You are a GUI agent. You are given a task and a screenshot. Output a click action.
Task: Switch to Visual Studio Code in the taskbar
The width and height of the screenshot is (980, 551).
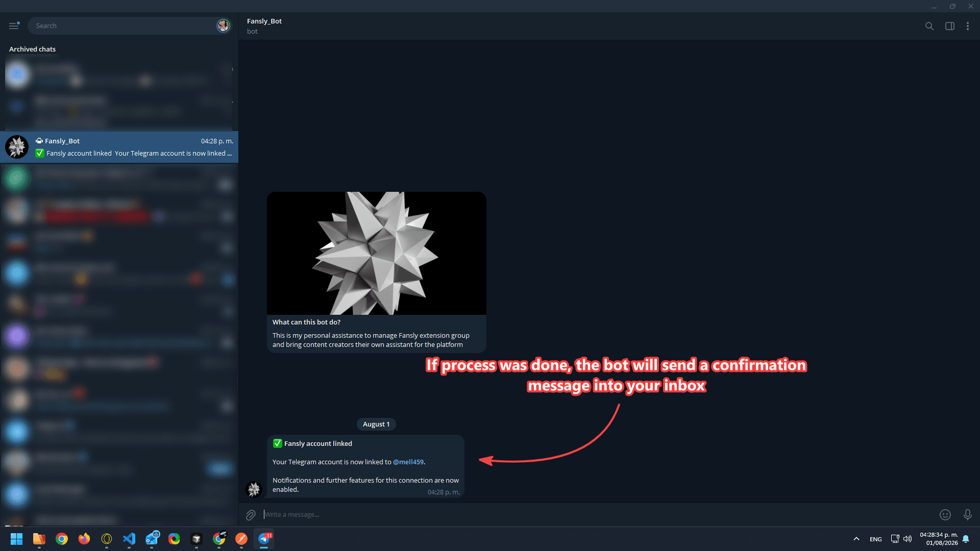[x=129, y=539]
